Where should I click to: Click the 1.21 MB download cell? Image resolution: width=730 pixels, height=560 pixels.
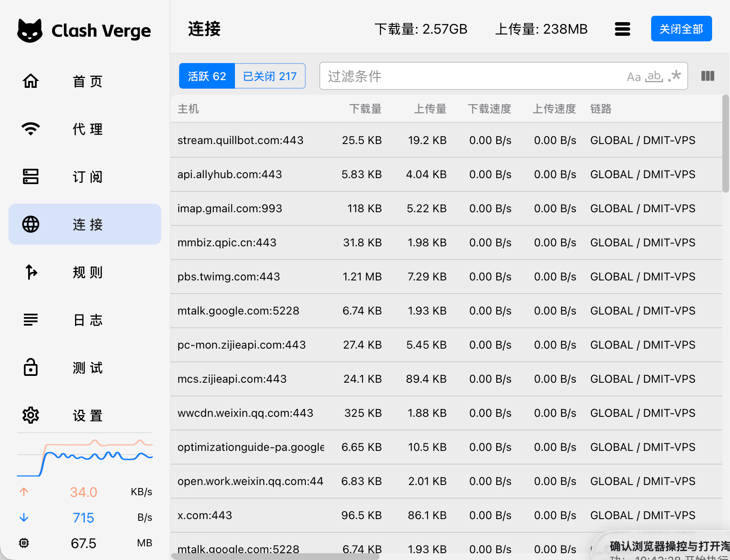pyautogui.click(x=362, y=277)
